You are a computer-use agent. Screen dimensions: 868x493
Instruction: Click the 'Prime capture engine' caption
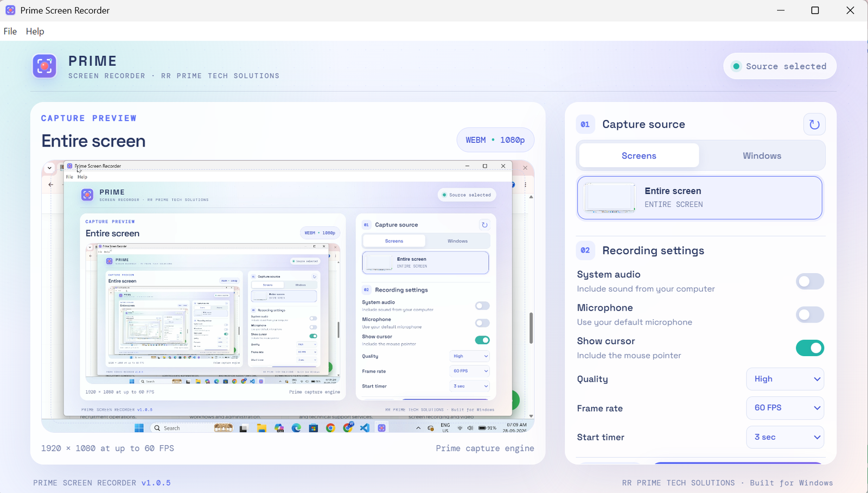pos(485,448)
